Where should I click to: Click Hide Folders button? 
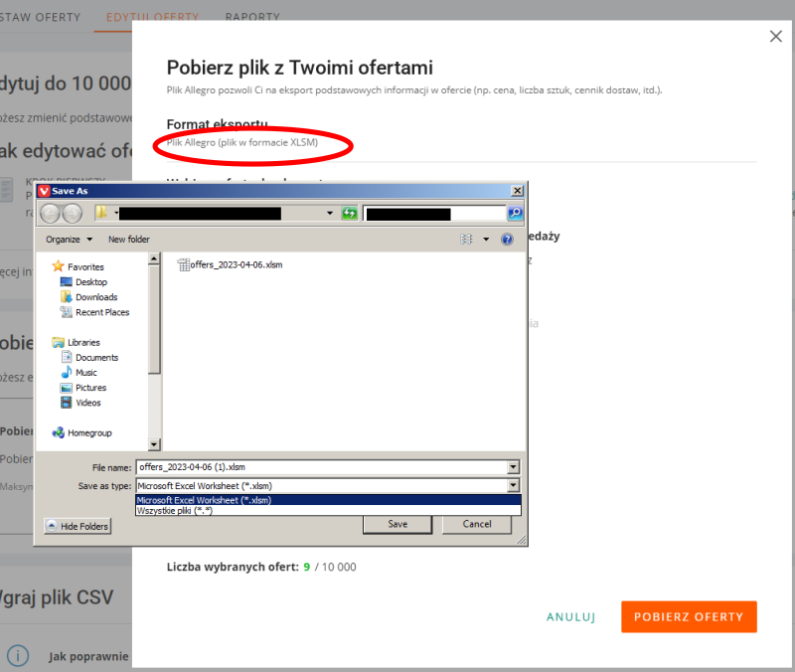78,526
